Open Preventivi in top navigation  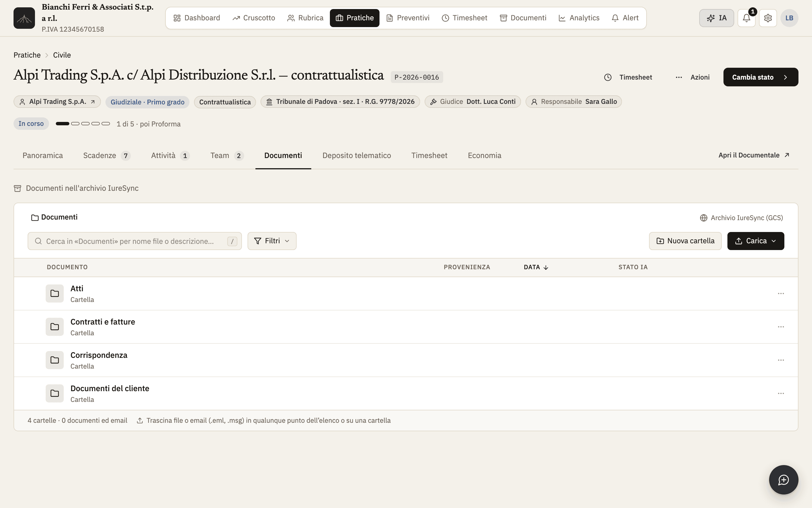408,18
